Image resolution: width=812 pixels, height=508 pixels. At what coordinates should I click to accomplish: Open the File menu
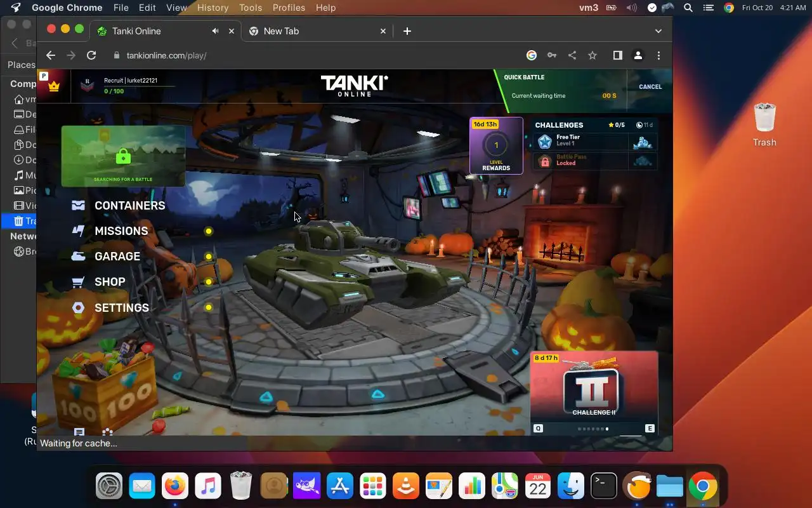pos(121,8)
